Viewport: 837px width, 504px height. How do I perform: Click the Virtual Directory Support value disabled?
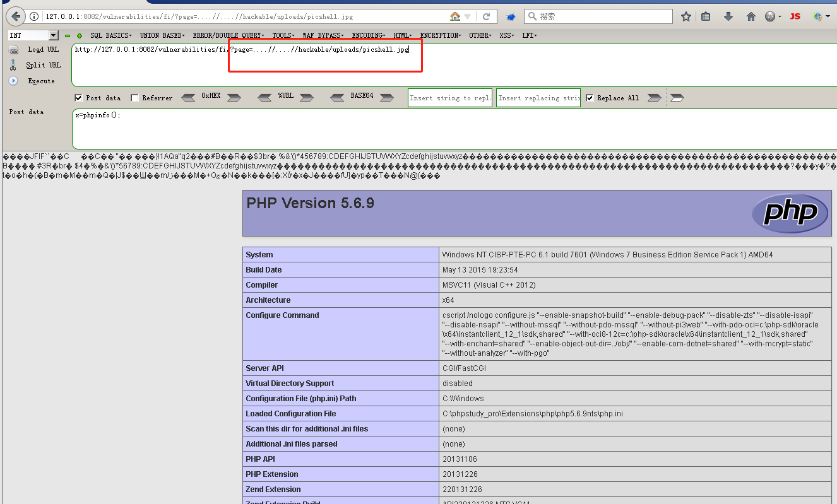click(458, 384)
